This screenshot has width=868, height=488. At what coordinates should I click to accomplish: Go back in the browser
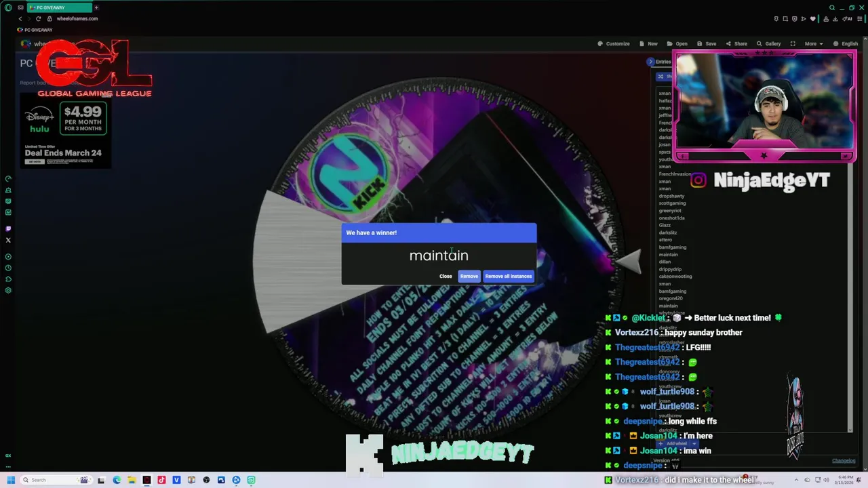coord(20,18)
